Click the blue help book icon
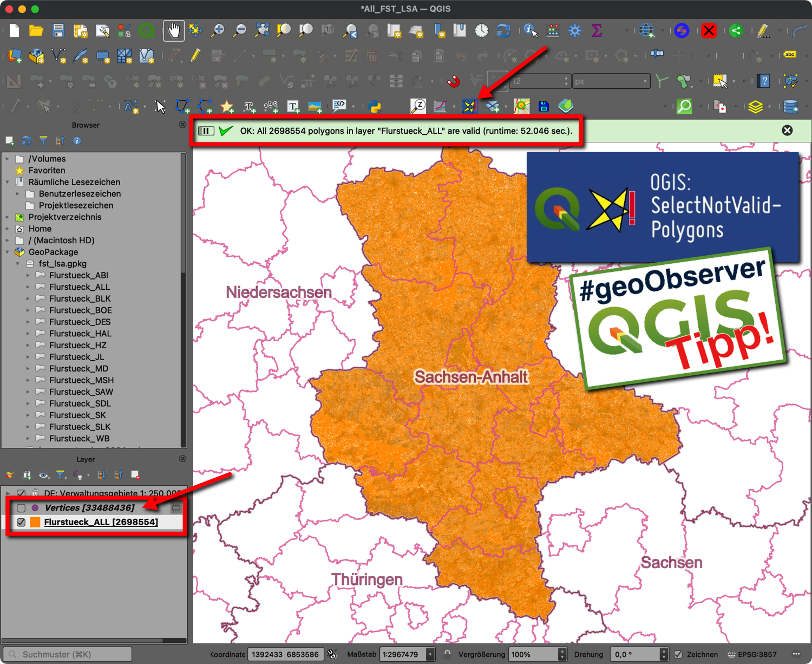 point(764,82)
